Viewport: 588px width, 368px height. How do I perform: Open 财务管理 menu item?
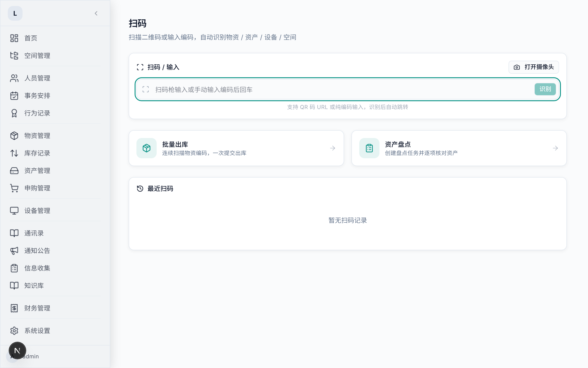pos(55,308)
